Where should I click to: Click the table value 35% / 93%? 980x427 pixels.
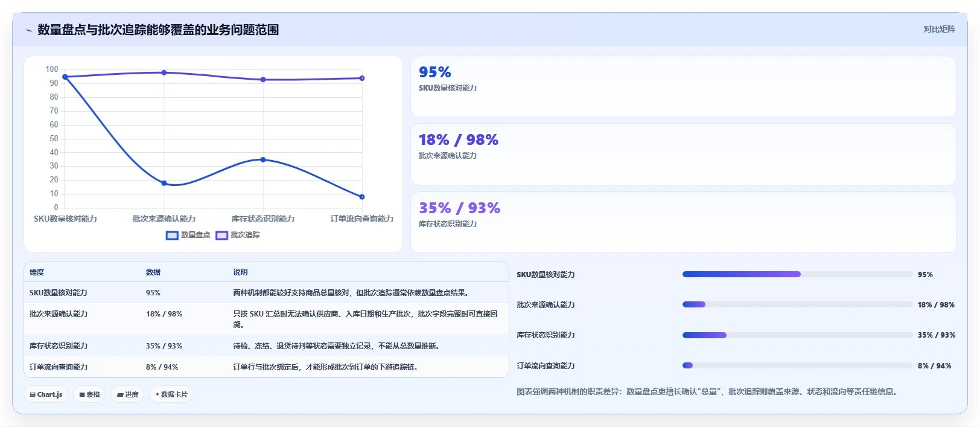pyautogui.click(x=164, y=346)
